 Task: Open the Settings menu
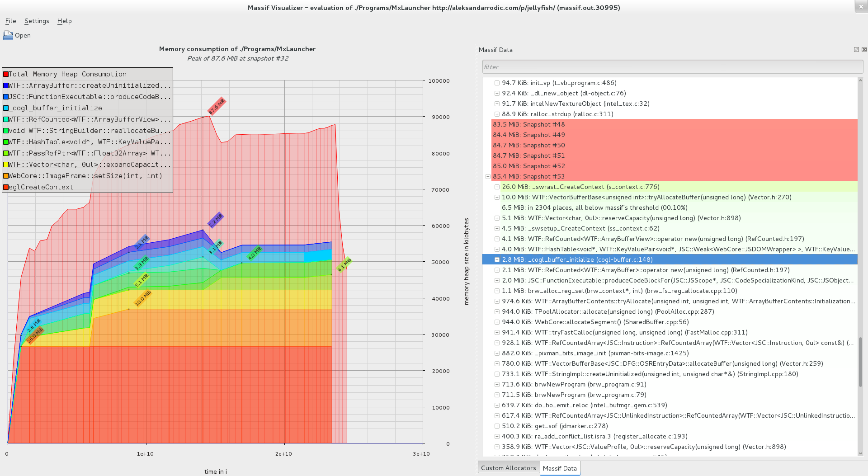tap(37, 21)
